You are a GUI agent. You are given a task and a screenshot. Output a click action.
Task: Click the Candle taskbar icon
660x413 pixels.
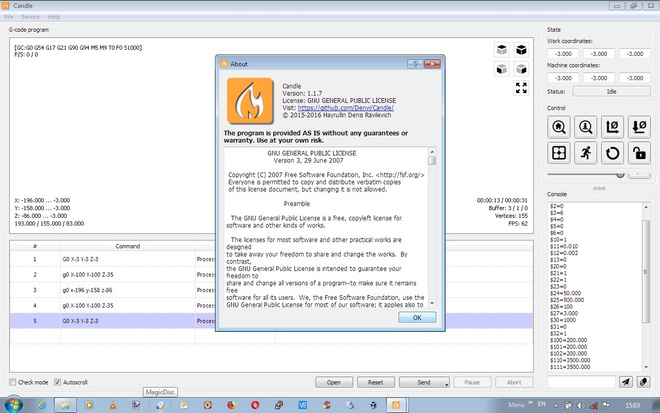coord(396,405)
